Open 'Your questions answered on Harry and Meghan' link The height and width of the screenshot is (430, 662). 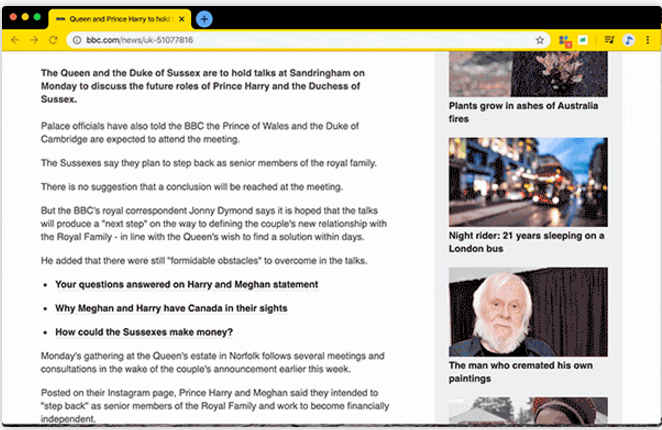point(186,284)
